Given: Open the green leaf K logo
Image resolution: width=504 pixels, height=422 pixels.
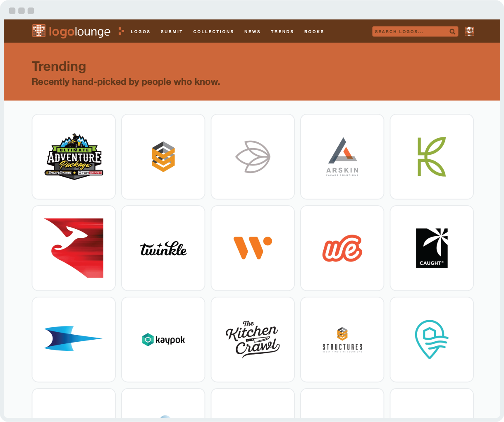Looking at the screenshot, I should tap(432, 157).
